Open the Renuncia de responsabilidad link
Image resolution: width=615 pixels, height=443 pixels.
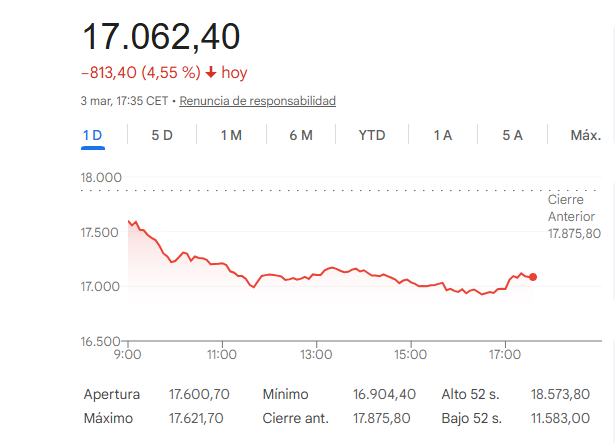(259, 101)
